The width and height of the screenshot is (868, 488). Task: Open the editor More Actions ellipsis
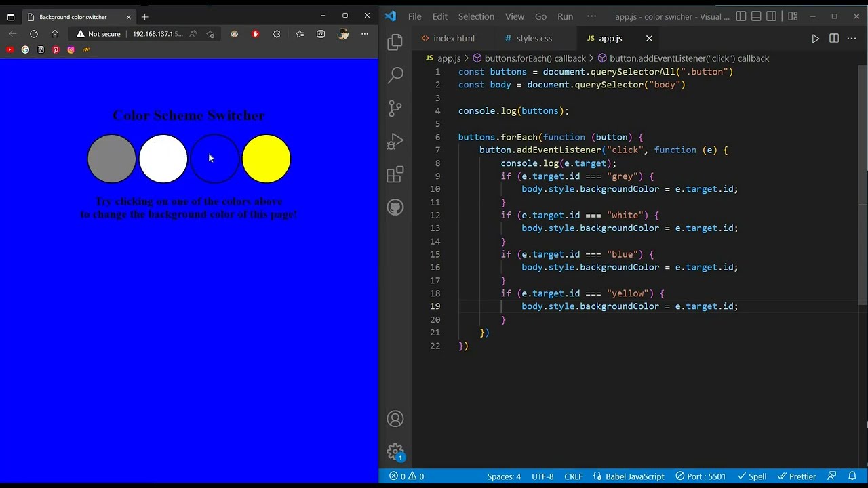(852, 39)
